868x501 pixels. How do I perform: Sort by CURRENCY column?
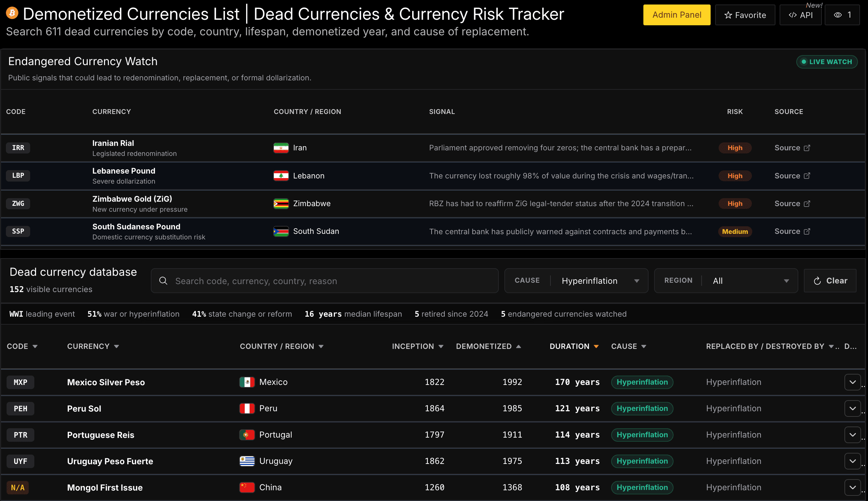point(93,346)
